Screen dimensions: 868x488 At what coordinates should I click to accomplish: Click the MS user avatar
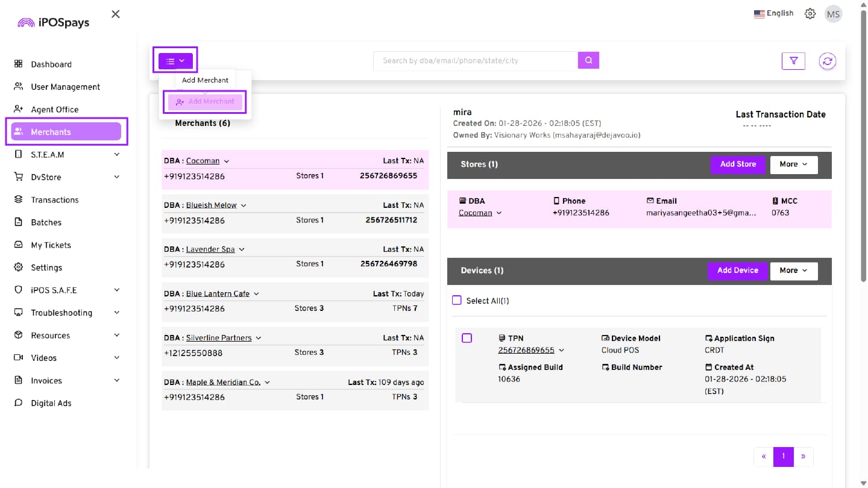833,14
